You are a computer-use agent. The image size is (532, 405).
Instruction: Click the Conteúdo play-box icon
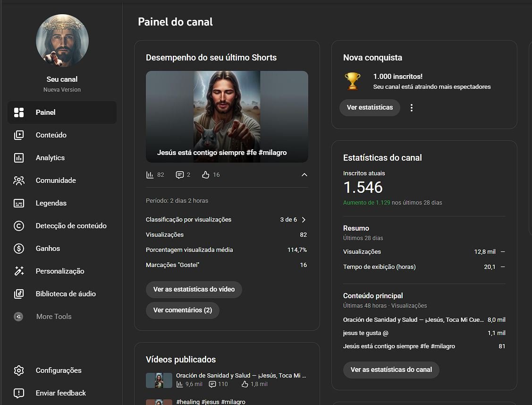click(19, 135)
